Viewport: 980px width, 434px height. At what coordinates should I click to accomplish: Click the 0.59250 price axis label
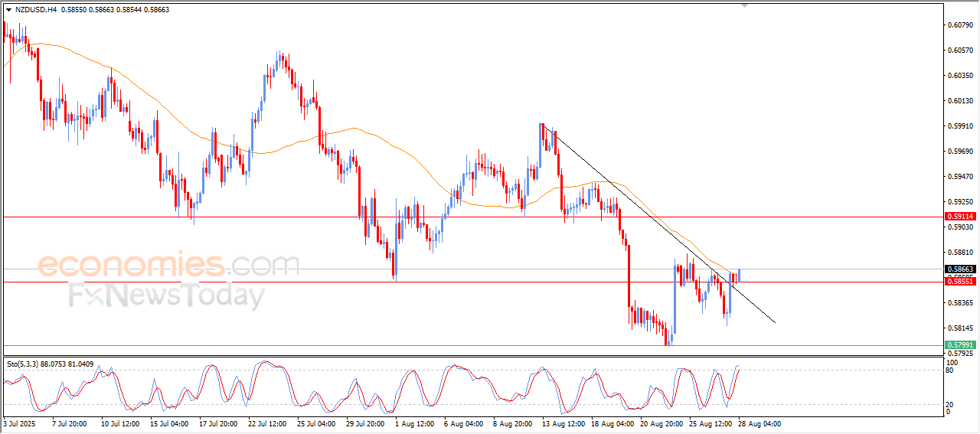point(961,202)
